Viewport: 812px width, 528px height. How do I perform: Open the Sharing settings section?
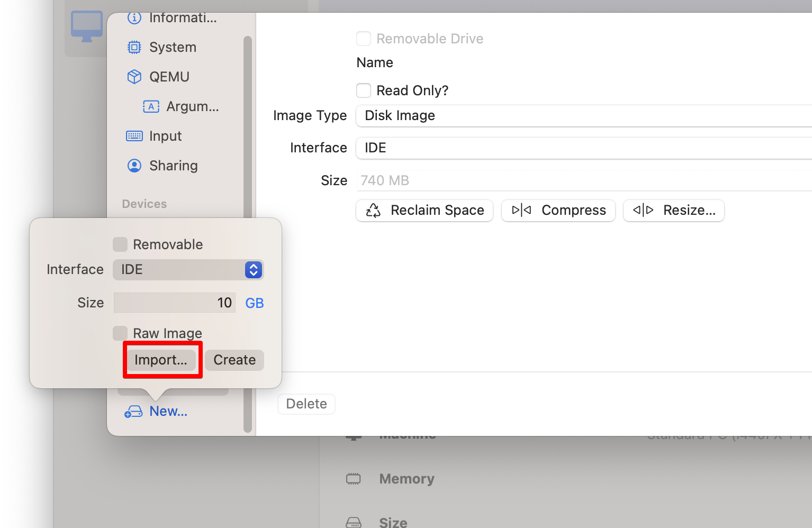tap(173, 166)
